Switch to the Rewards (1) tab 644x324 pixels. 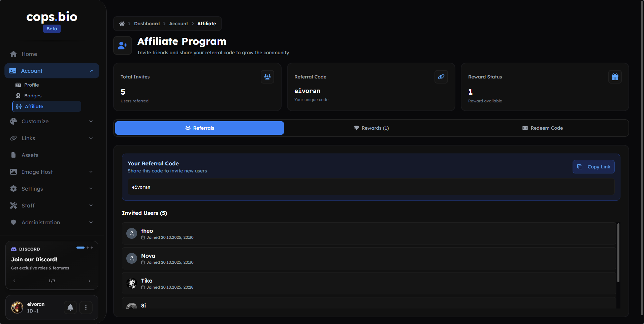pos(371,128)
